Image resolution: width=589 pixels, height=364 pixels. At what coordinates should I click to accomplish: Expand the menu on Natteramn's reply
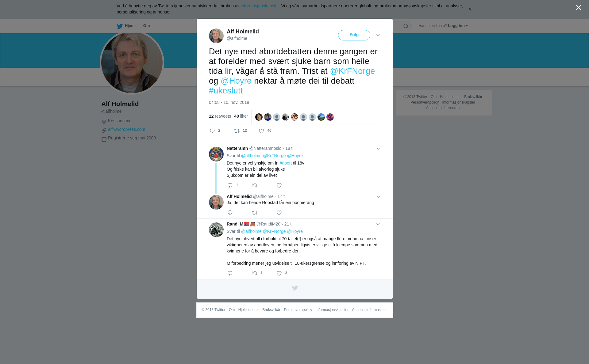(378, 149)
